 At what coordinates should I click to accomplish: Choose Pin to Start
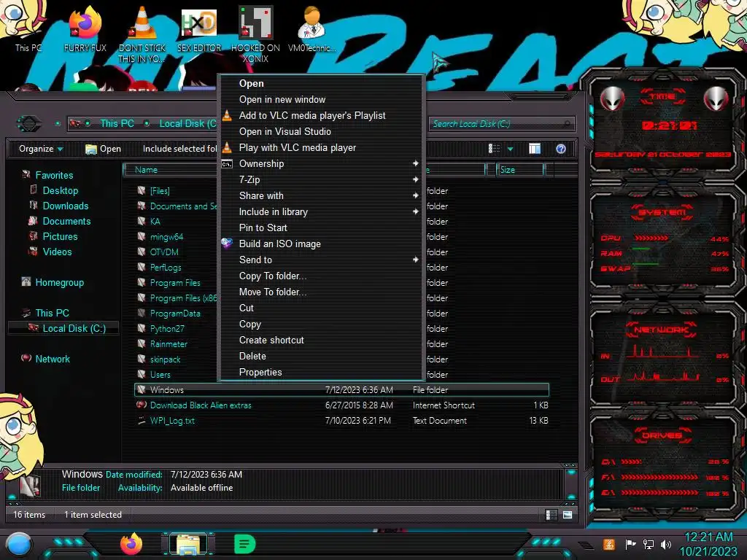321,227
